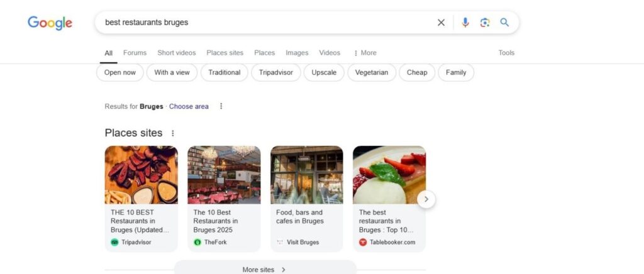Start voice search with the microphone icon
644x274 pixels.
[465, 23]
